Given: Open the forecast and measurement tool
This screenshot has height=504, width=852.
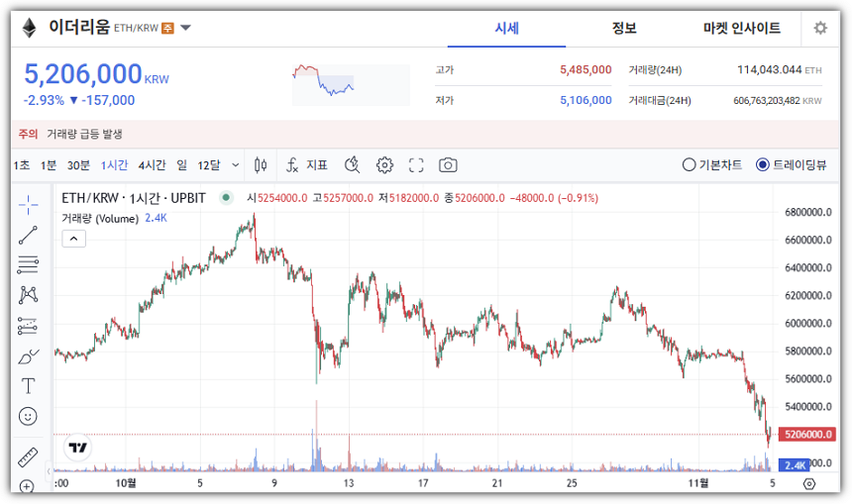Looking at the screenshot, I should coord(28,326).
